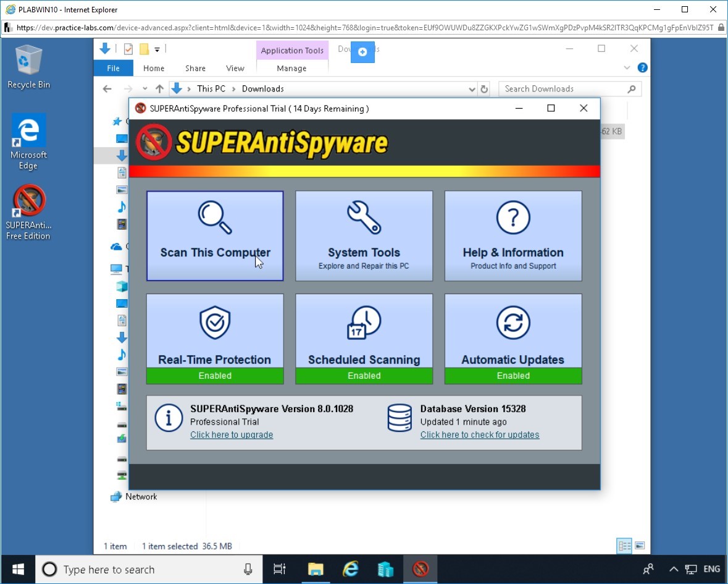Go forward in File Explorer

128,89
